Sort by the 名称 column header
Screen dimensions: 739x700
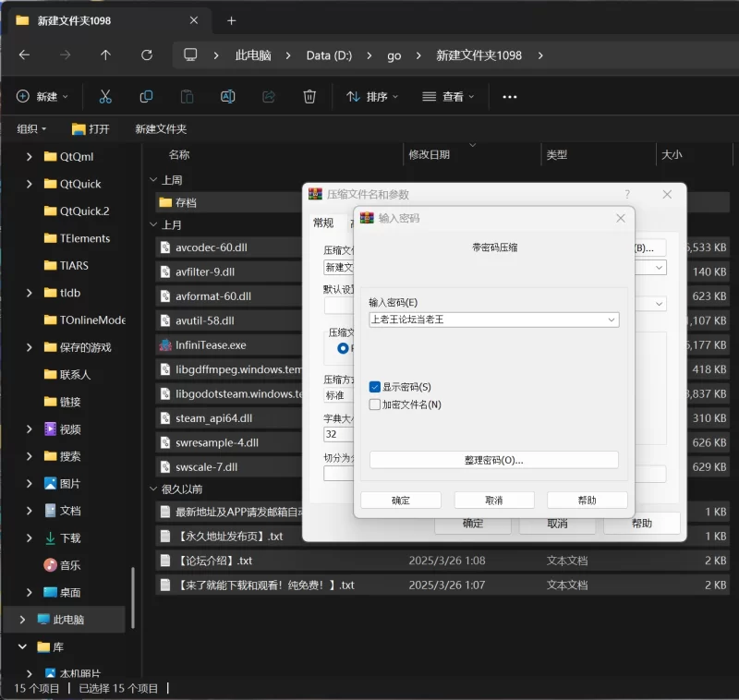(179, 154)
